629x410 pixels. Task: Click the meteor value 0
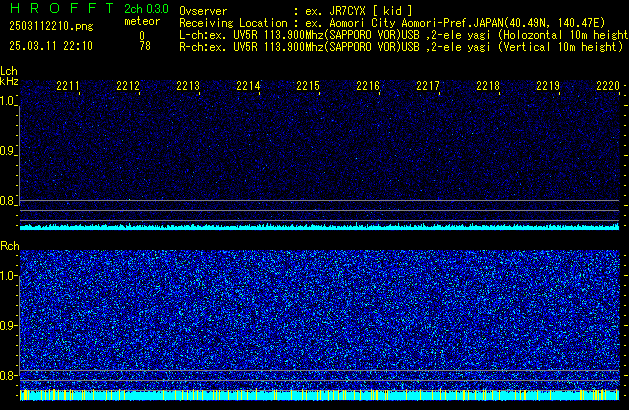142,35
